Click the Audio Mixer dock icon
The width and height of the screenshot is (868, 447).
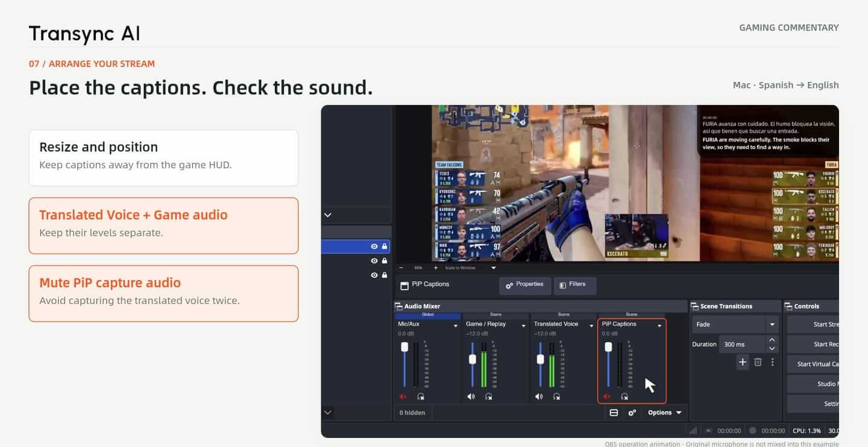(399, 306)
